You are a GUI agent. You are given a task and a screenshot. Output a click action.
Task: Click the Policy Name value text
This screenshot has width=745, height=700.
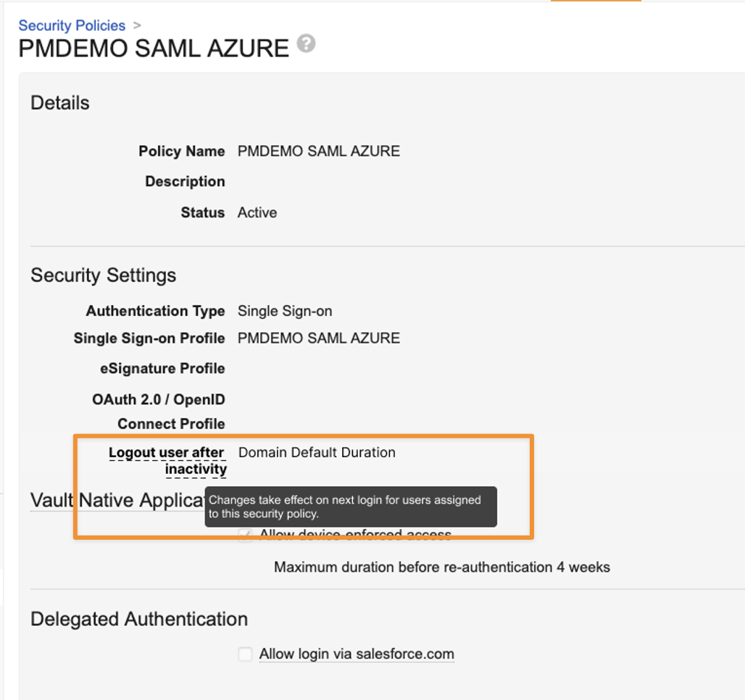pyautogui.click(x=319, y=151)
